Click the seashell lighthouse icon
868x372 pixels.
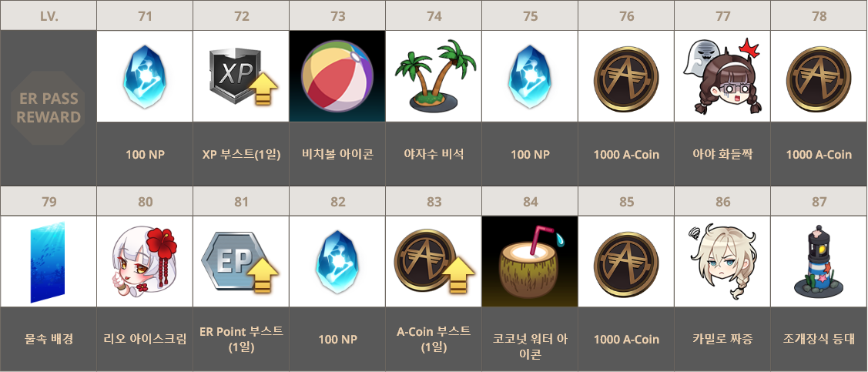(x=819, y=261)
